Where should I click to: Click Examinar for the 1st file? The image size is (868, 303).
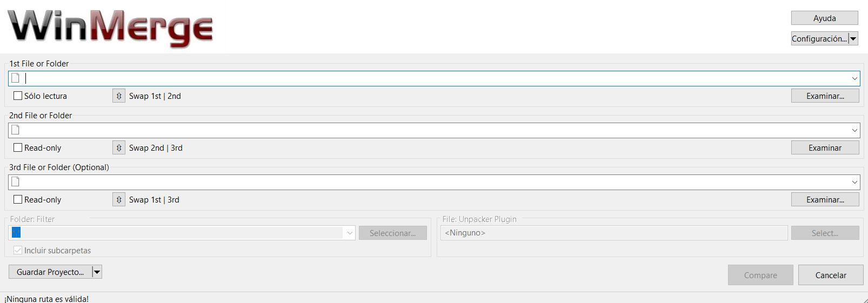point(825,96)
